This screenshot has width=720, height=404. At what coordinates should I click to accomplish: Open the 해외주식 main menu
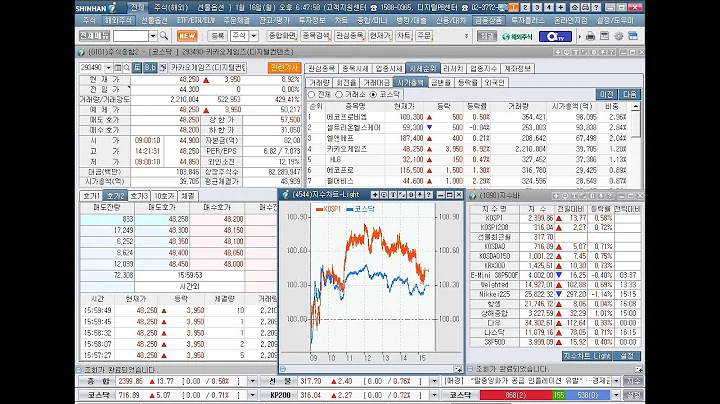pyautogui.click(x=118, y=21)
